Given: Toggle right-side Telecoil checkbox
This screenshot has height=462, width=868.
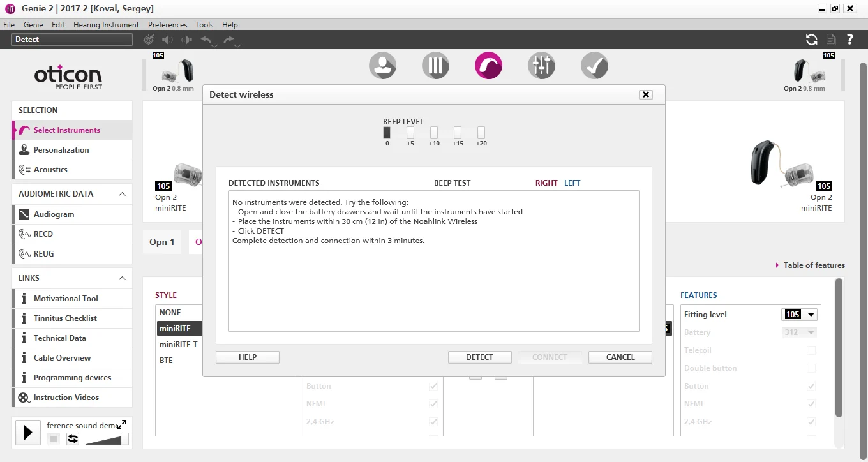Looking at the screenshot, I should [811, 350].
